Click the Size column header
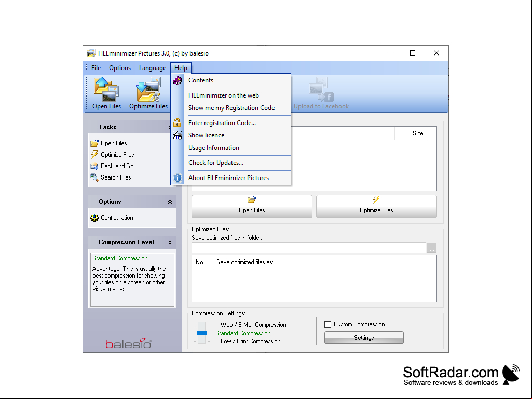Viewport: 532px width, 399px height. point(410,133)
